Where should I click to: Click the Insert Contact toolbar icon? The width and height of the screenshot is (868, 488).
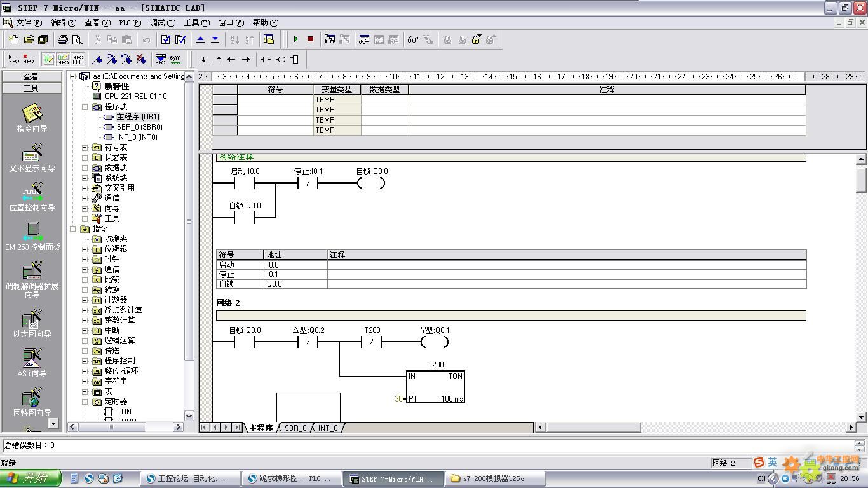coord(265,59)
